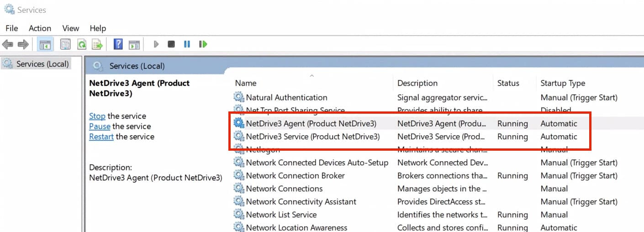Click the Start Service play icon
The height and width of the screenshot is (232, 644).
pos(156,44)
